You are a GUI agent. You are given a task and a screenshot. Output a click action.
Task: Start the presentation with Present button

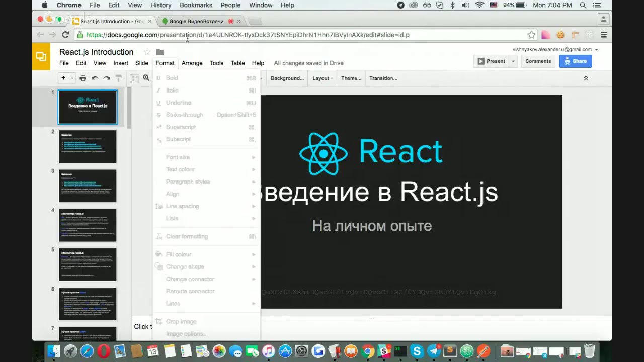[491, 61]
